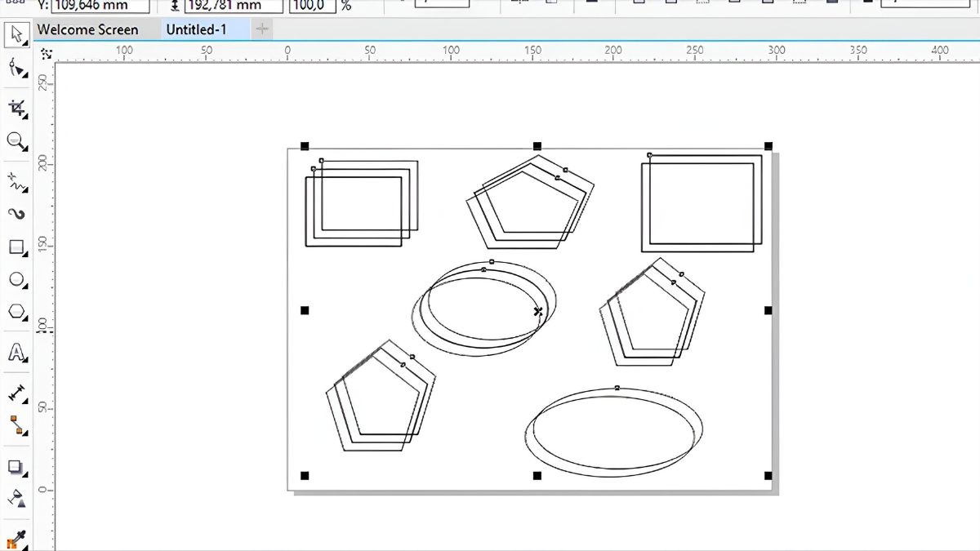Select the Artistic Media tool
The image size is (980, 551).
coord(16,214)
